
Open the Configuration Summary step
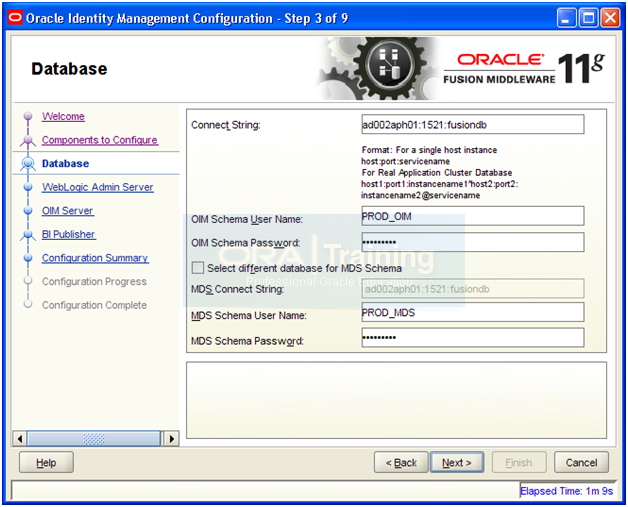pos(95,258)
